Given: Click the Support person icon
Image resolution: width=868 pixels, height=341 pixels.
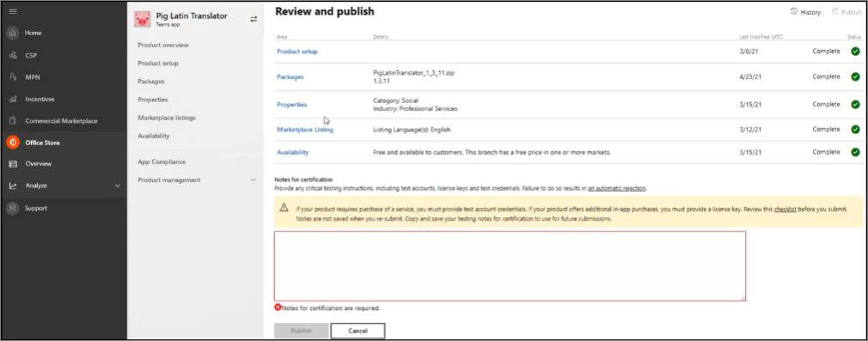Looking at the screenshot, I should pyautogui.click(x=13, y=208).
